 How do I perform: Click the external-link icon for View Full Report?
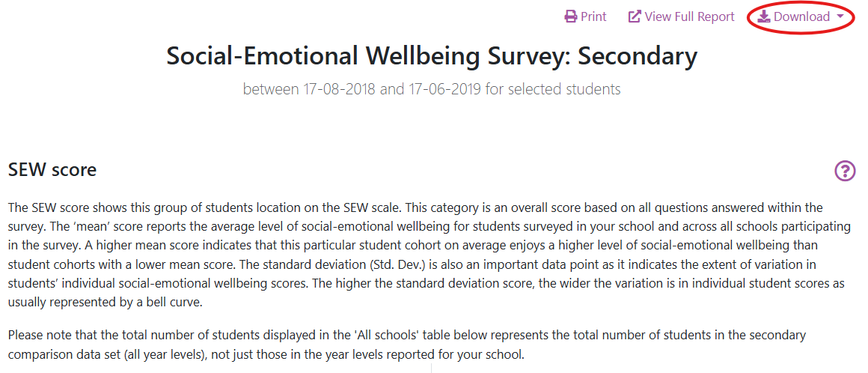(x=635, y=16)
